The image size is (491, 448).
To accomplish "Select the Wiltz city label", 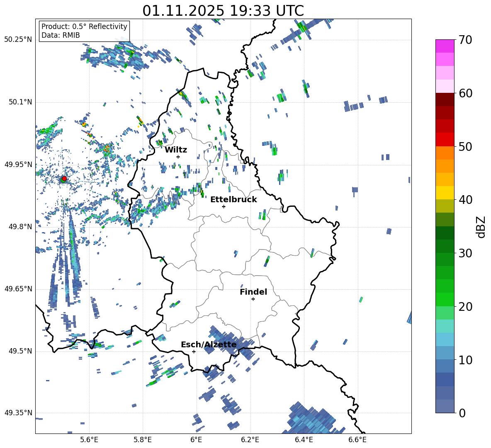I will click(x=176, y=150).
